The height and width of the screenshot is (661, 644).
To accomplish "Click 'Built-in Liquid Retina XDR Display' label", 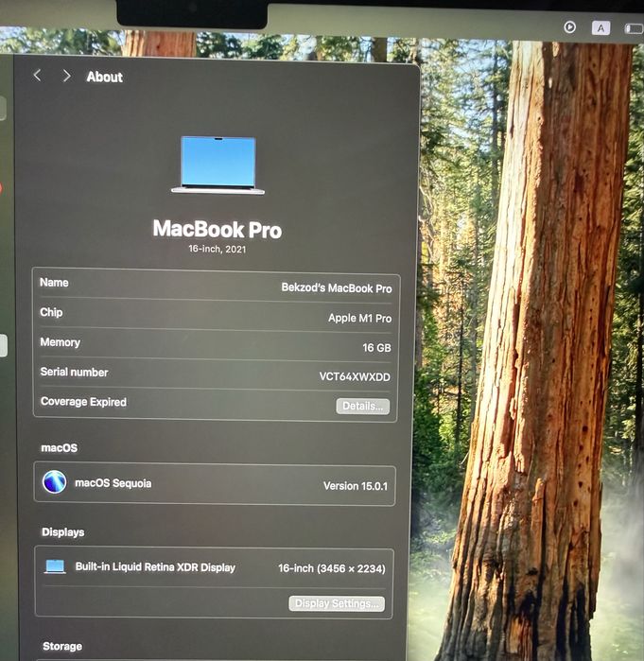I will [x=155, y=567].
